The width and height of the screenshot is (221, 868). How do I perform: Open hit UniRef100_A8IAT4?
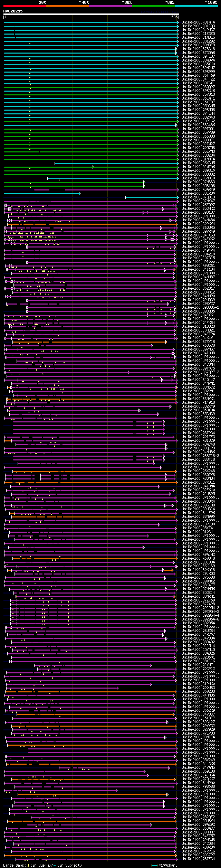click(x=198, y=22)
